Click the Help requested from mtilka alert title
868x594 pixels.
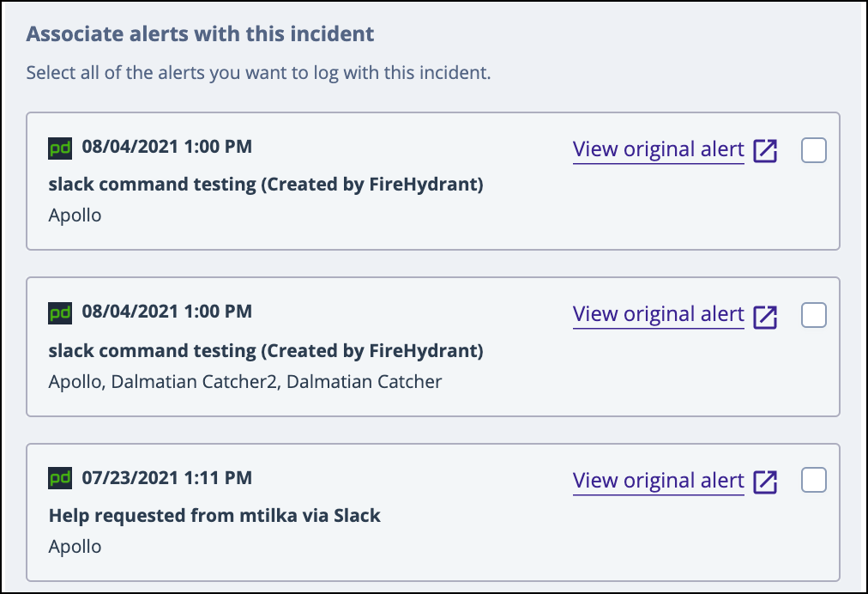[x=214, y=515]
